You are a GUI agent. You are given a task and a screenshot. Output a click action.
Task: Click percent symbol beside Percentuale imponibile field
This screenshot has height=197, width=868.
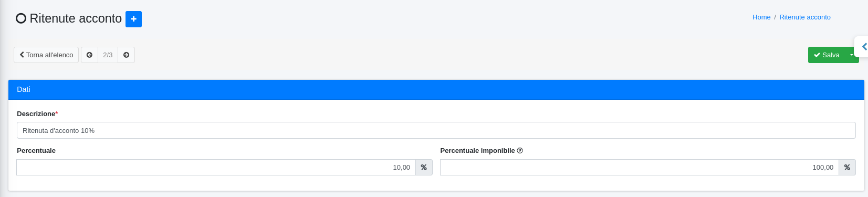click(847, 168)
